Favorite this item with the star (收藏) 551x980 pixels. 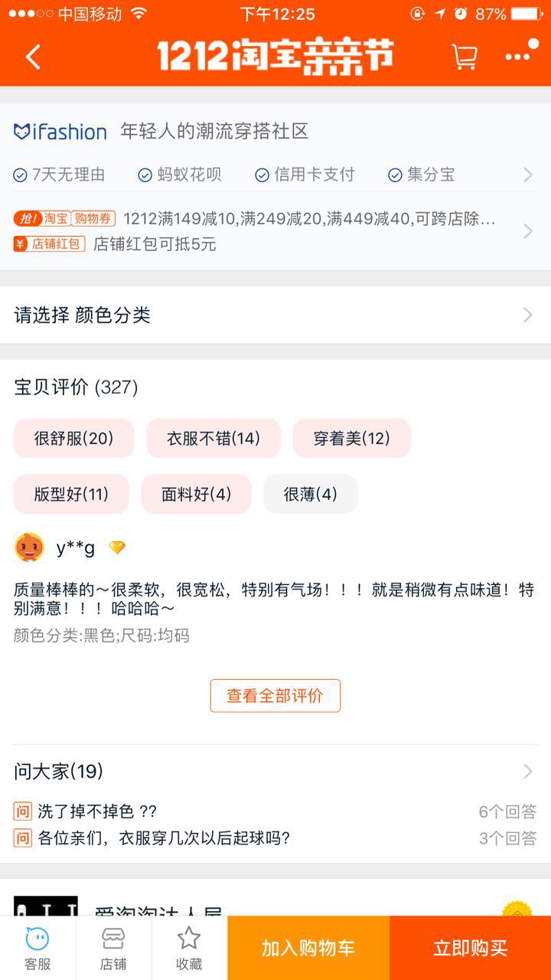[x=189, y=948]
